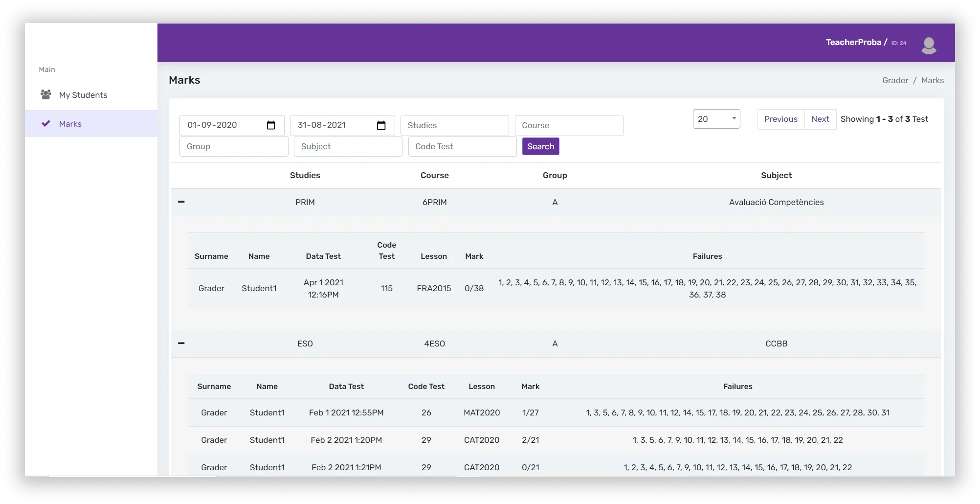Collapse the PRIM 6PRIM row

click(181, 202)
